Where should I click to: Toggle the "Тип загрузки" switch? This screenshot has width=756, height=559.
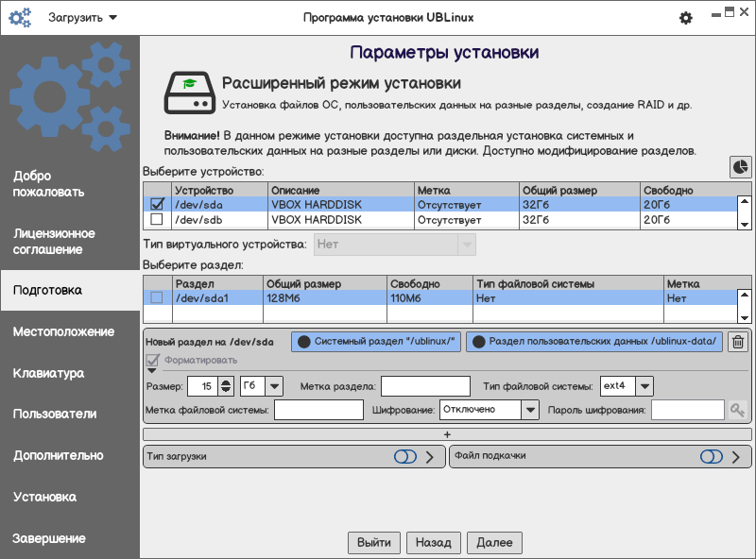pyautogui.click(x=404, y=457)
